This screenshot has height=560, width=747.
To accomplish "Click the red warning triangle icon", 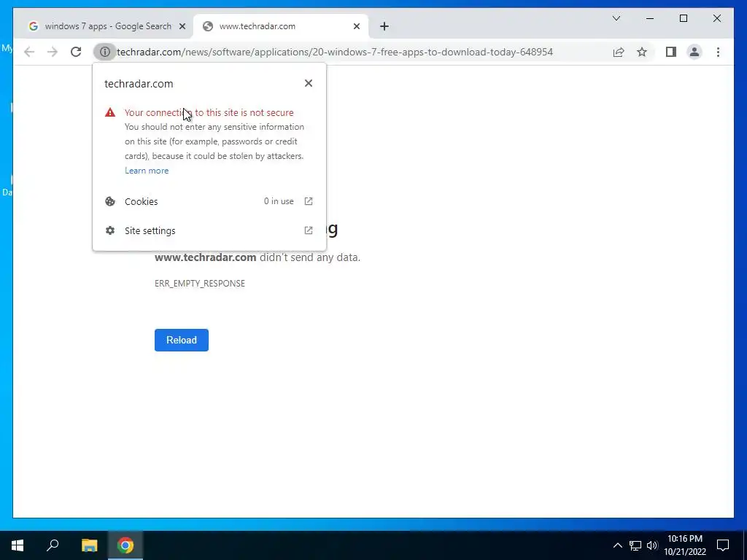I will click(110, 112).
